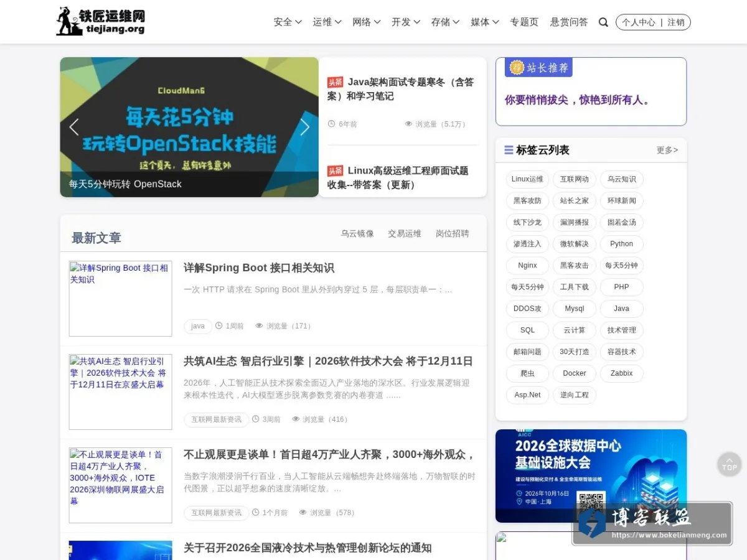
Task: Open the search magnifier icon
Action: click(603, 22)
